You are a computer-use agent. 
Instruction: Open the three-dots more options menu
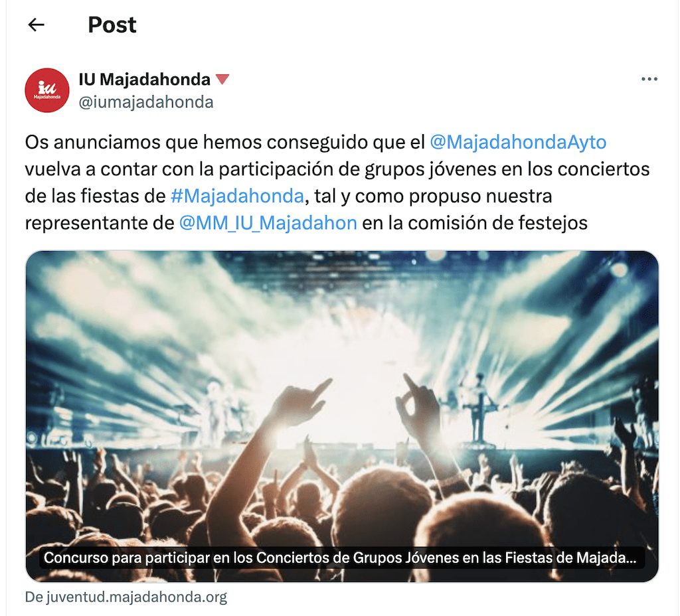pyautogui.click(x=649, y=80)
